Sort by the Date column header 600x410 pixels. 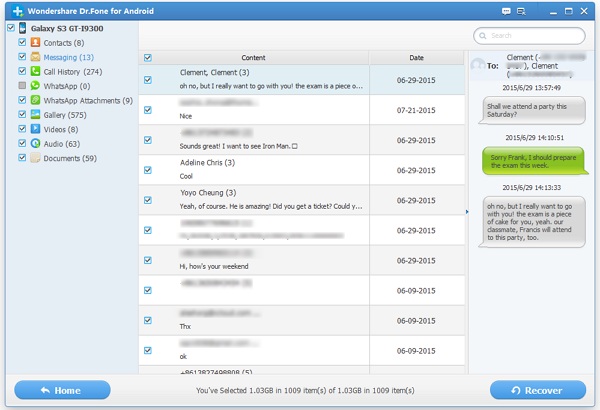pyautogui.click(x=417, y=58)
